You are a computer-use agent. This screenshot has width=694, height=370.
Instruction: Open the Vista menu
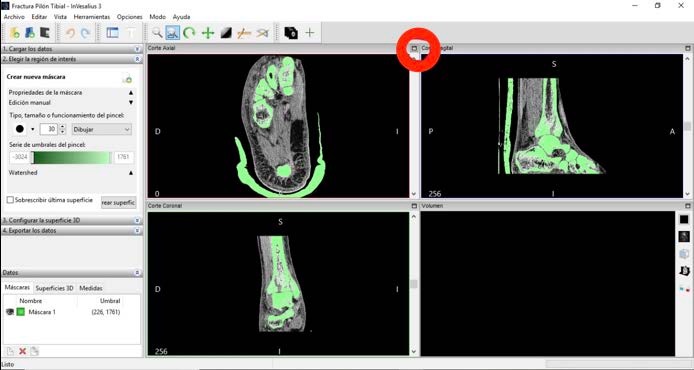pos(60,17)
